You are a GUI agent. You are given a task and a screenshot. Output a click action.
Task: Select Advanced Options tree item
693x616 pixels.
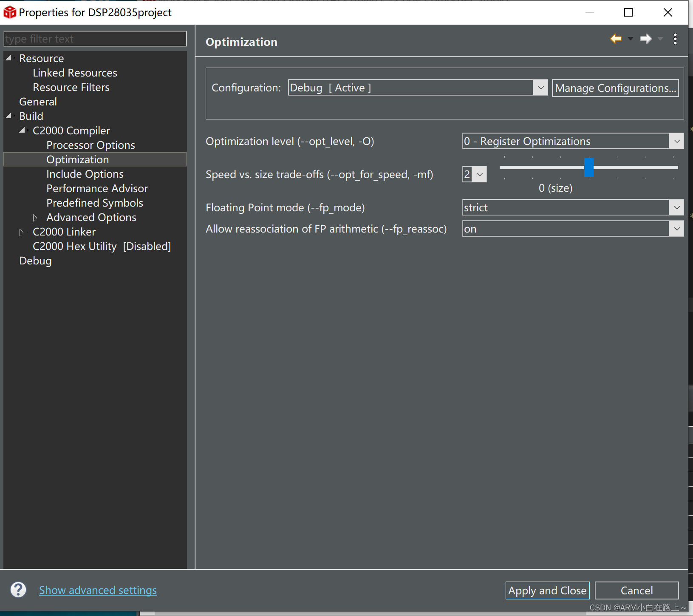(91, 217)
